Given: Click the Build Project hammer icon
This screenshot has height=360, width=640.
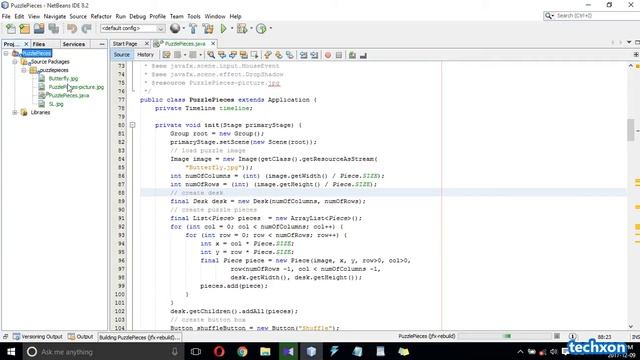Looking at the screenshot, I should coord(193,28).
